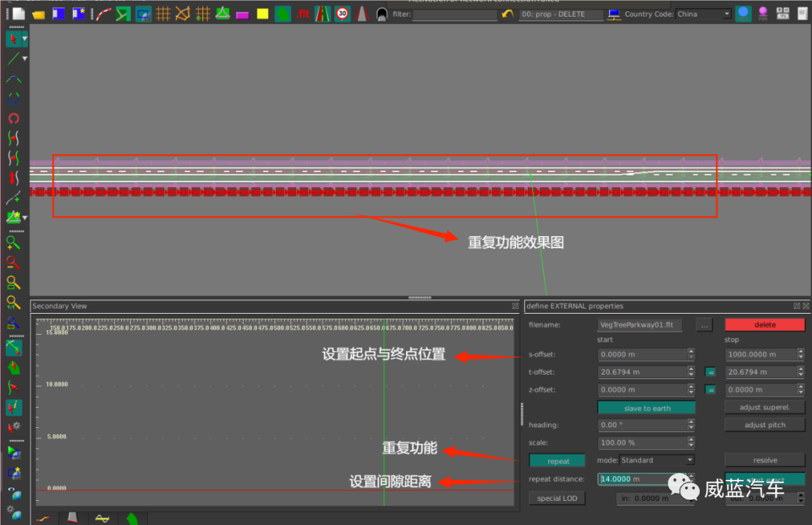The height and width of the screenshot is (525, 812).
Task: Select the dotted red road curve tool
Action: coord(102,14)
